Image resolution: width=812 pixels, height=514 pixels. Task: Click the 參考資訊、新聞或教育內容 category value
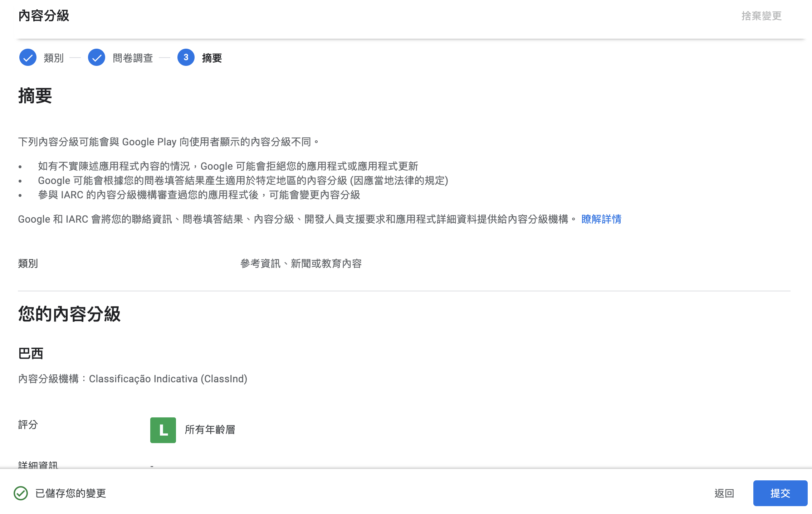tap(301, 263)
